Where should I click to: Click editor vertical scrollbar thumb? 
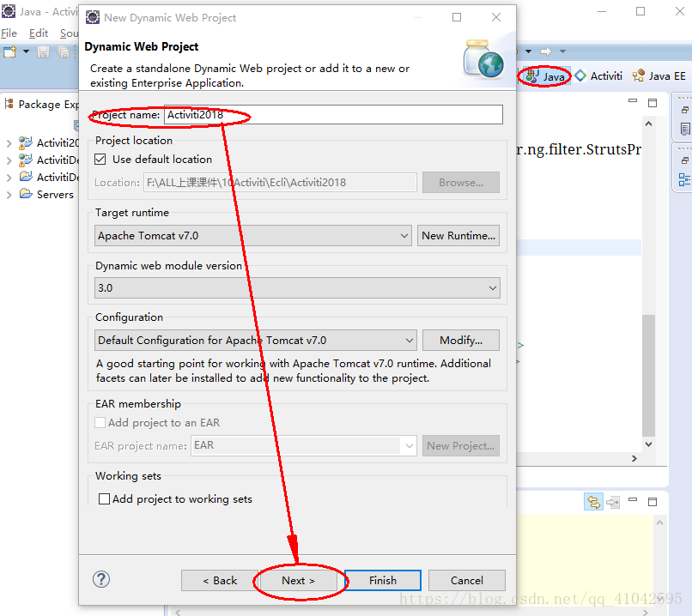click(x=648, y=375)
